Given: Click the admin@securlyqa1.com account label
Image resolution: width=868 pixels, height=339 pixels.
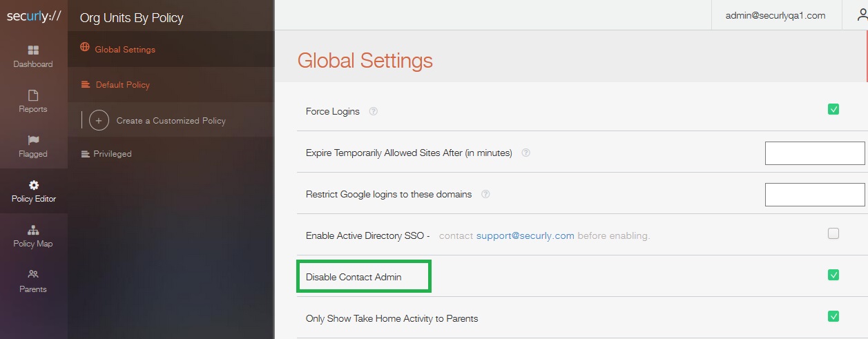Looking at the screenshot, I should [x=775, y=15].
